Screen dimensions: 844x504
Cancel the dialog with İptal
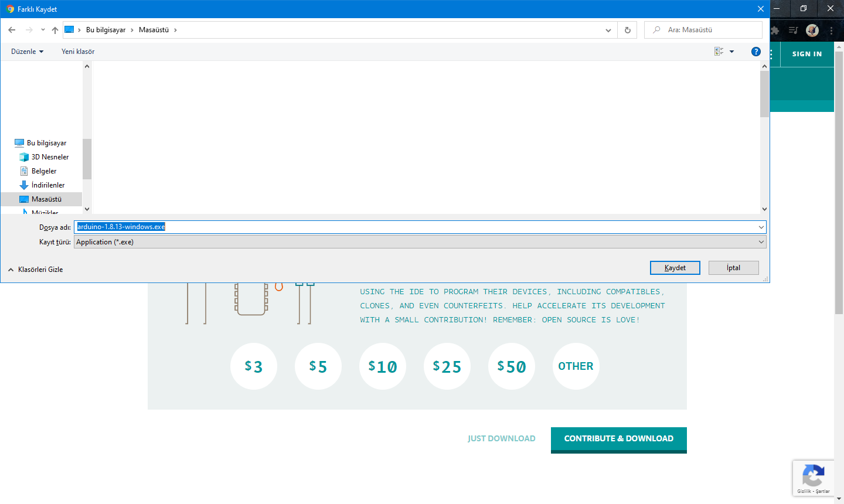(x=734, y=268)
